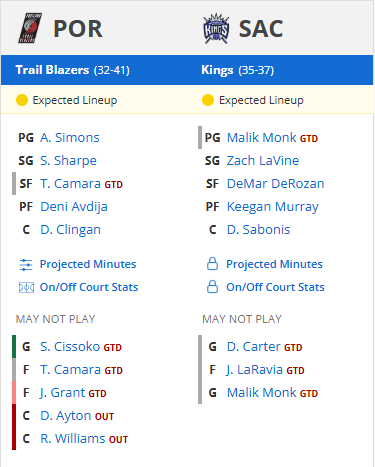Screen dimensions: 375x467
Task: Open A. Simons player page
Action: tap(70, 138)
